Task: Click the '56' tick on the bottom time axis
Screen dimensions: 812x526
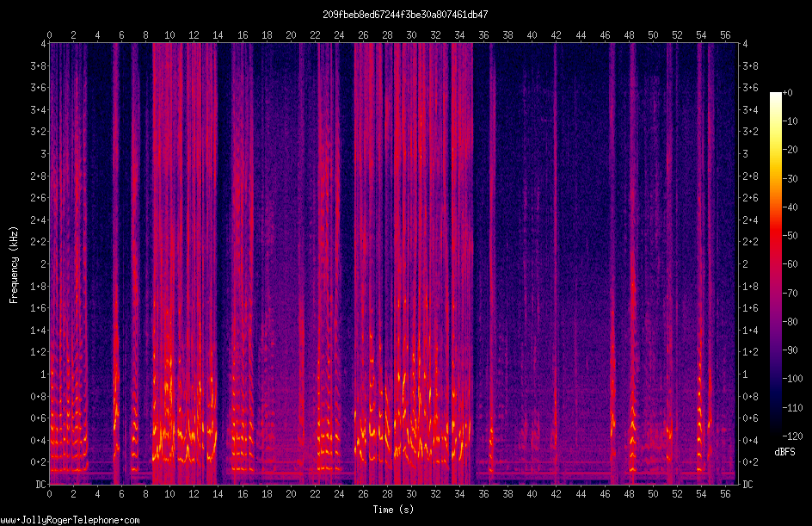Action: pyautogui.click(x=725, y=494)
